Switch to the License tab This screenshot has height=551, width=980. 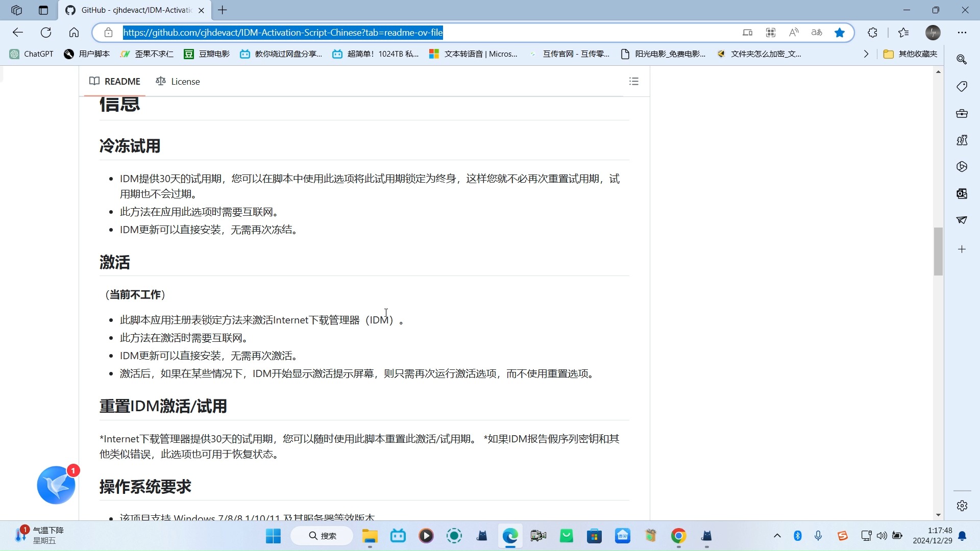click(x=178, y=82)
